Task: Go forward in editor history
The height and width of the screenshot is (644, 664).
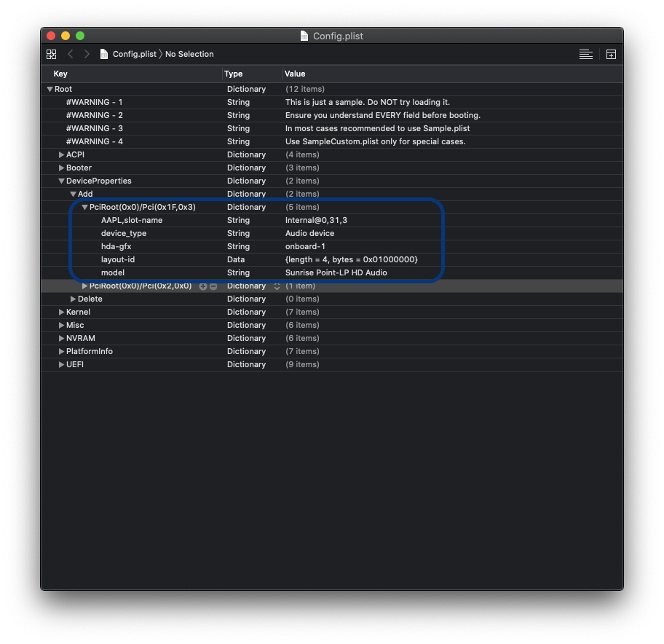Action: [87, 54]
